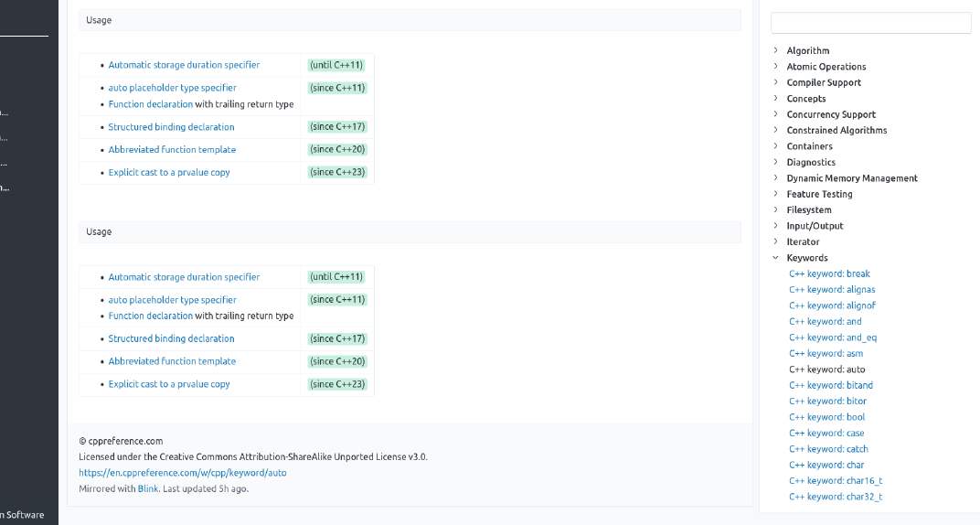
Task: Open 'Automatic storage duration specifier' in top table
Action: coord(184,65)
